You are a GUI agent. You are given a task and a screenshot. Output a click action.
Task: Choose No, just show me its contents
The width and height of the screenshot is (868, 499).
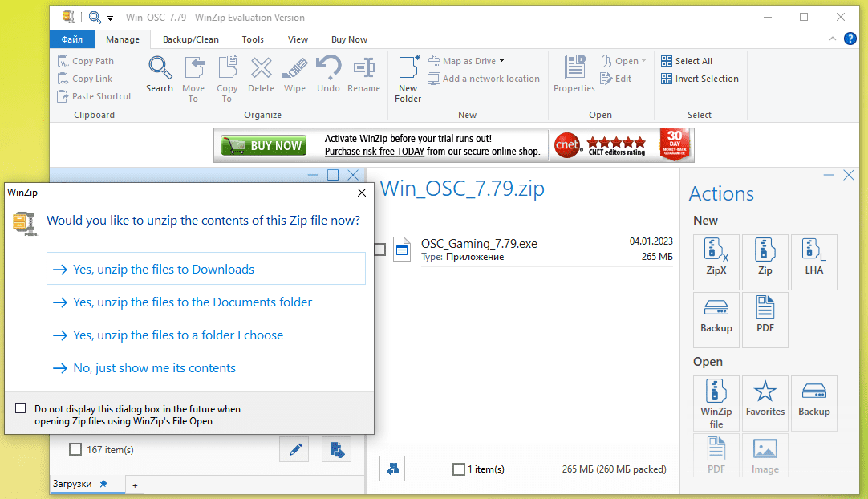click(144, 367)
